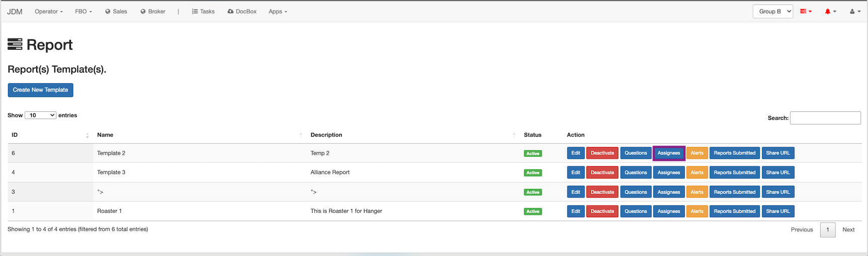
Task: Go to the Next page
Action: click(848, 230)
